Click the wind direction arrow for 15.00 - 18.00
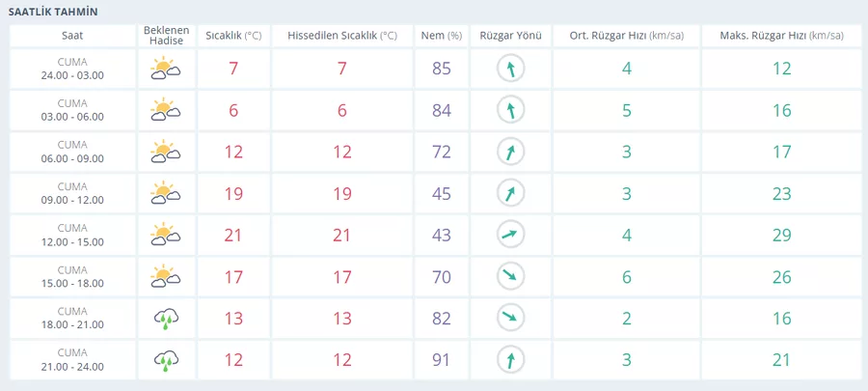 click(510, 276)
